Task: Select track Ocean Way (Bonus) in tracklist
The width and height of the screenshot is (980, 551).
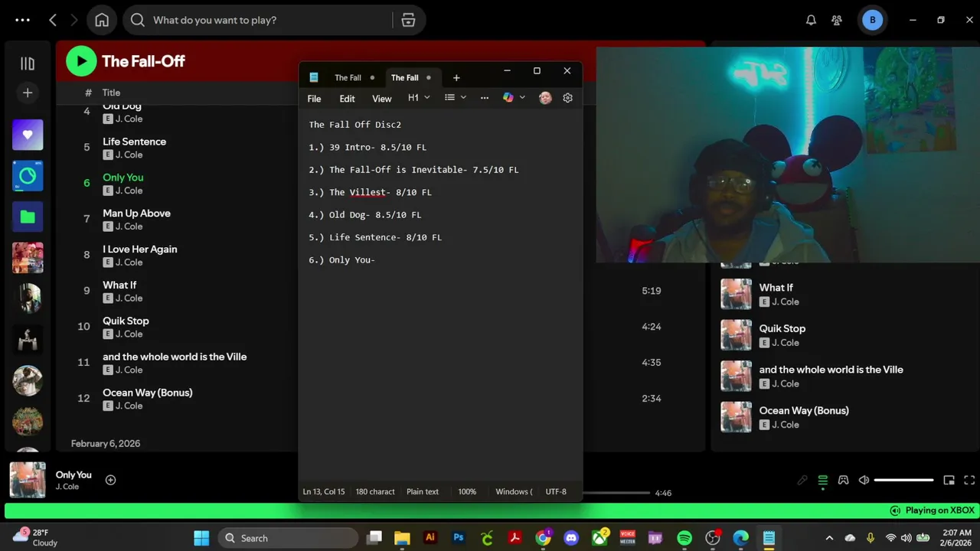Action: 148,393
